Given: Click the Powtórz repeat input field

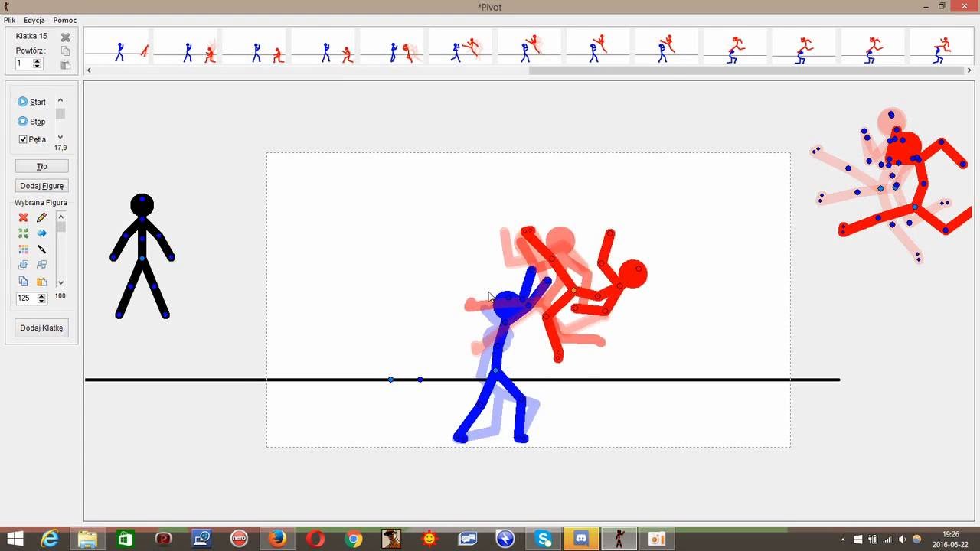Looking at the screenshot, I should click(24, 64).
